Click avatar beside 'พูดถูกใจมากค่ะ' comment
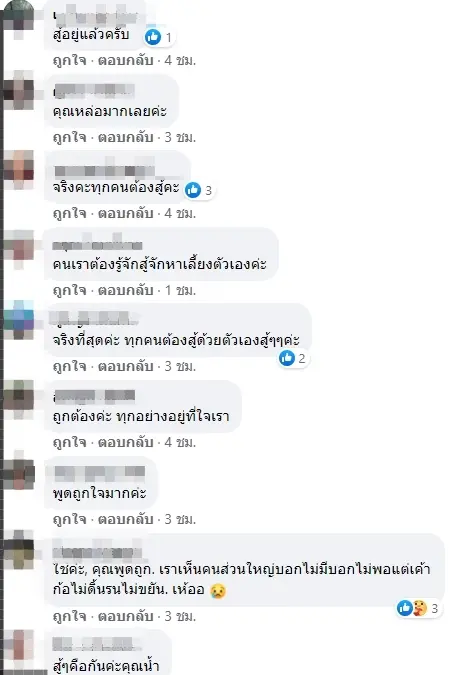This screenshot has height=675, width=461. tap(19, 472)
